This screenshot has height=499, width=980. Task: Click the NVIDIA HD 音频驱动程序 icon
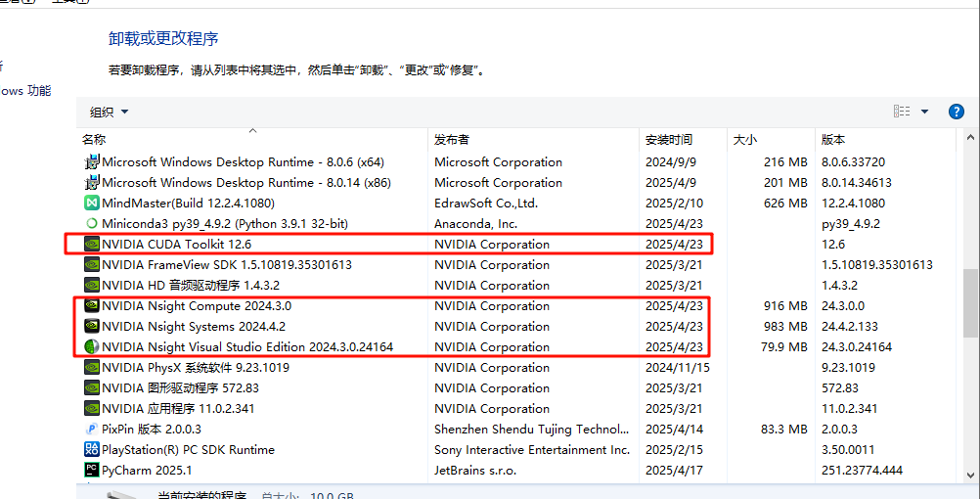coord(92,286)
